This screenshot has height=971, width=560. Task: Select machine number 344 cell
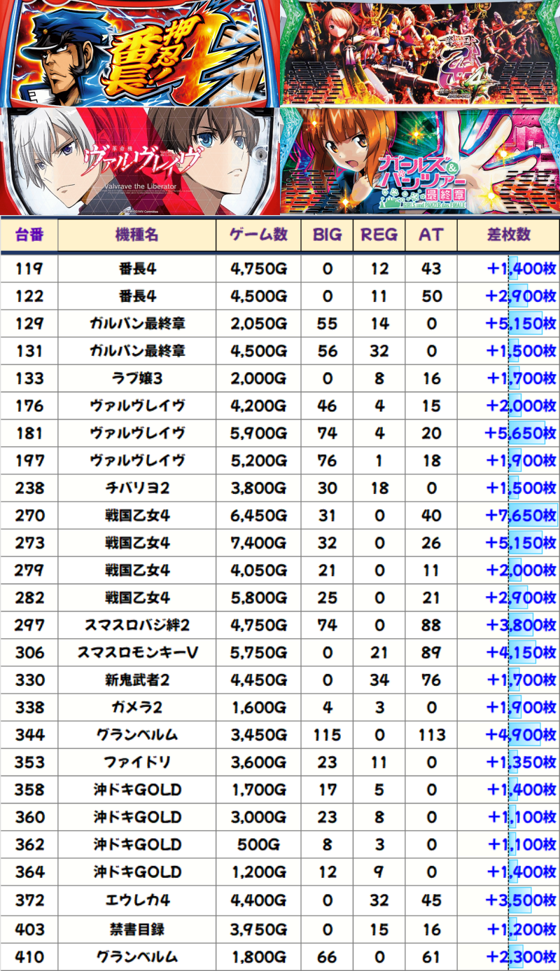coord(29,735)
